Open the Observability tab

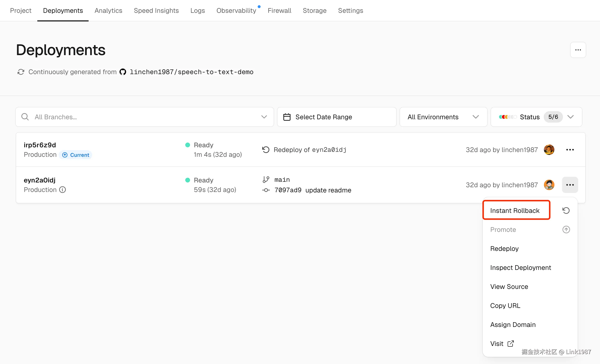tap(236, 10)
